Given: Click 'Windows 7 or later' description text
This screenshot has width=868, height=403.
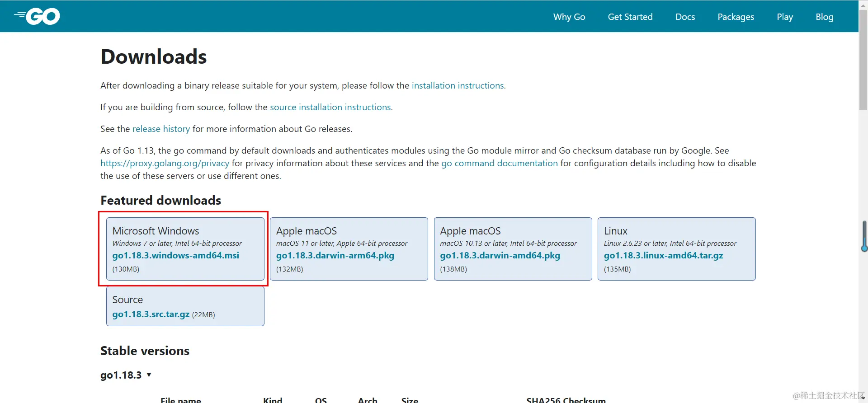Looking at the screenshot, I should click(x=177, y=243).
